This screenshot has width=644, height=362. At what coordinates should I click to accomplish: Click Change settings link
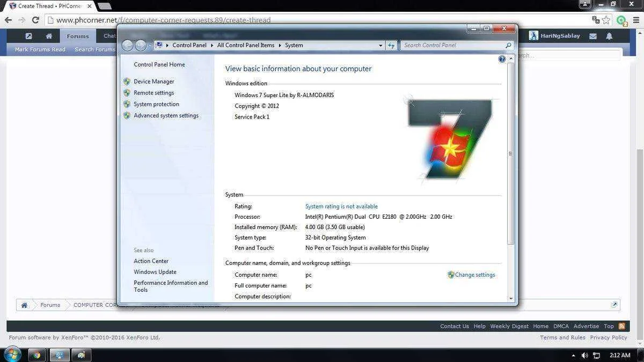click(475, 275)
